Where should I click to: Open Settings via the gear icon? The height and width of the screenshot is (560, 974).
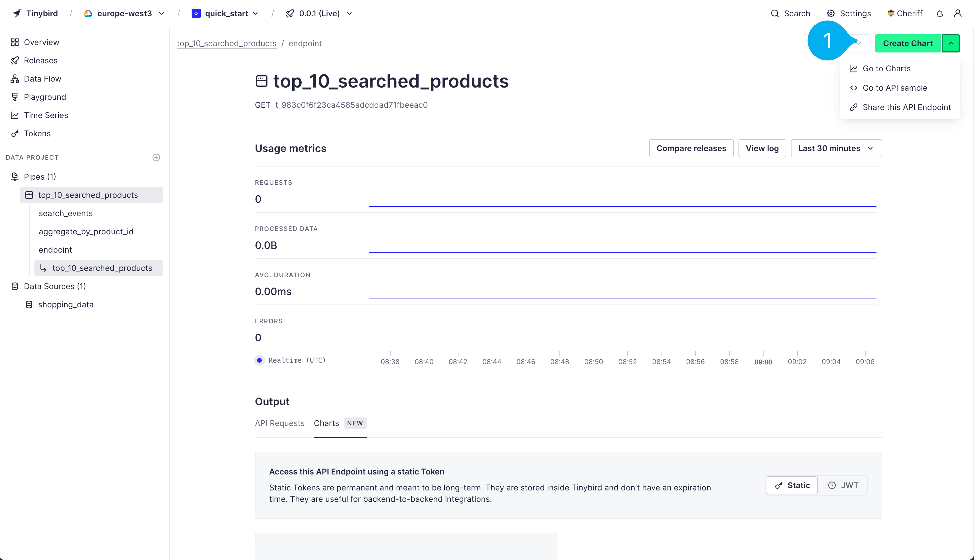[x=831, y=13]
